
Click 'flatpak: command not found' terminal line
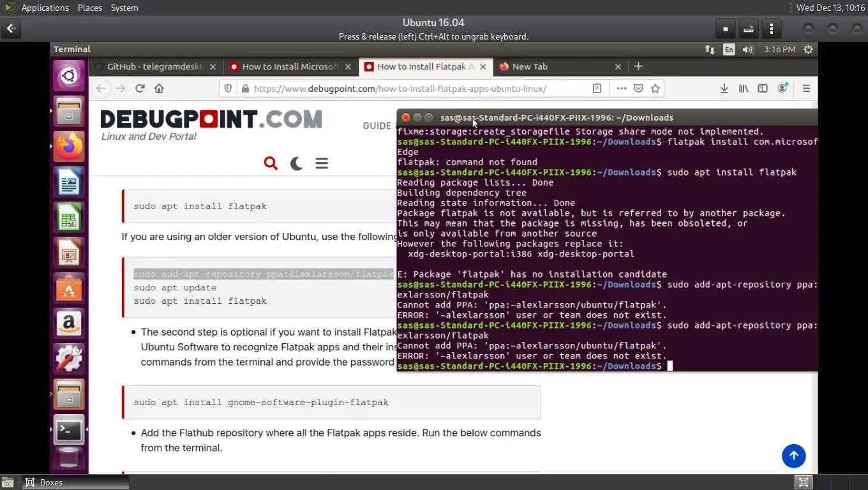click(x=467, y=162)
